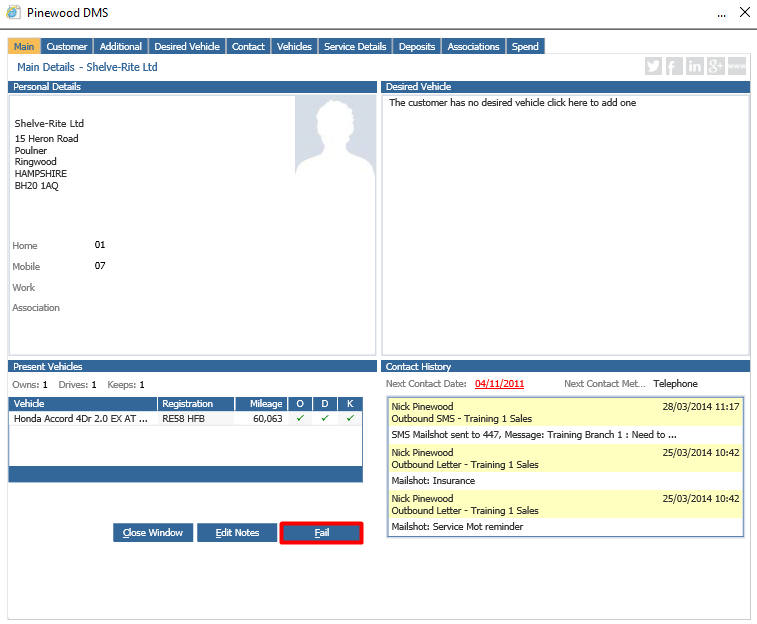Open the Facebook social icon
Image resolution: width=757 pixels, height=624 pixels.
[673, 66]
